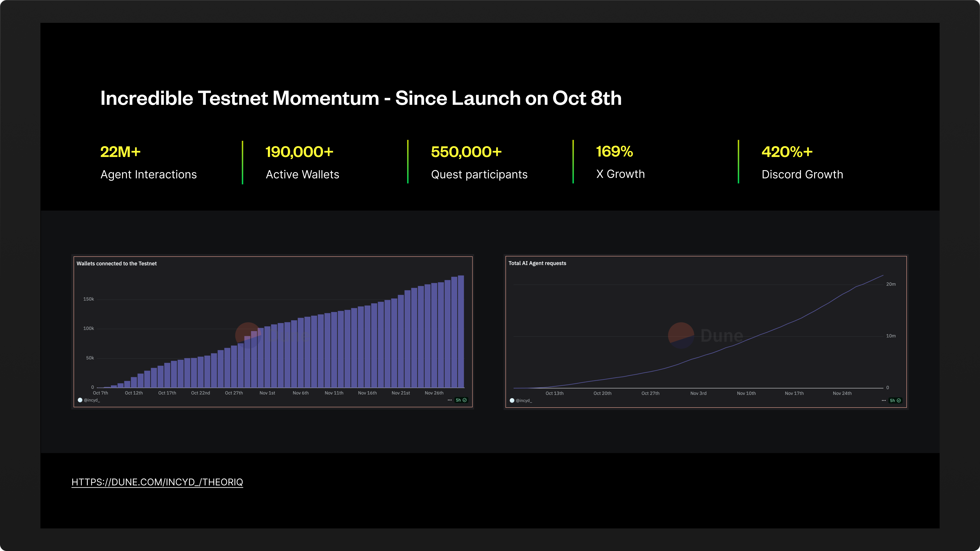Click the 'Nov 21st' x-axis label

tap(401, 393)
